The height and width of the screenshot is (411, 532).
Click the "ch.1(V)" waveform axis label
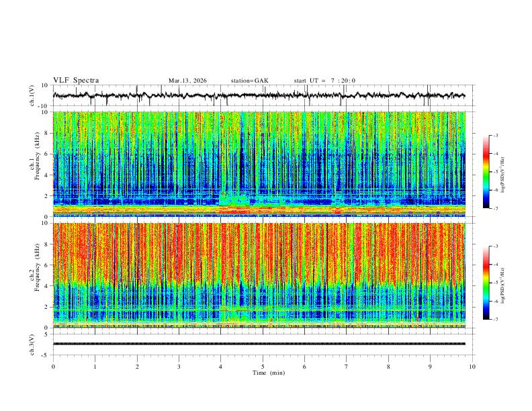[32, 95]
